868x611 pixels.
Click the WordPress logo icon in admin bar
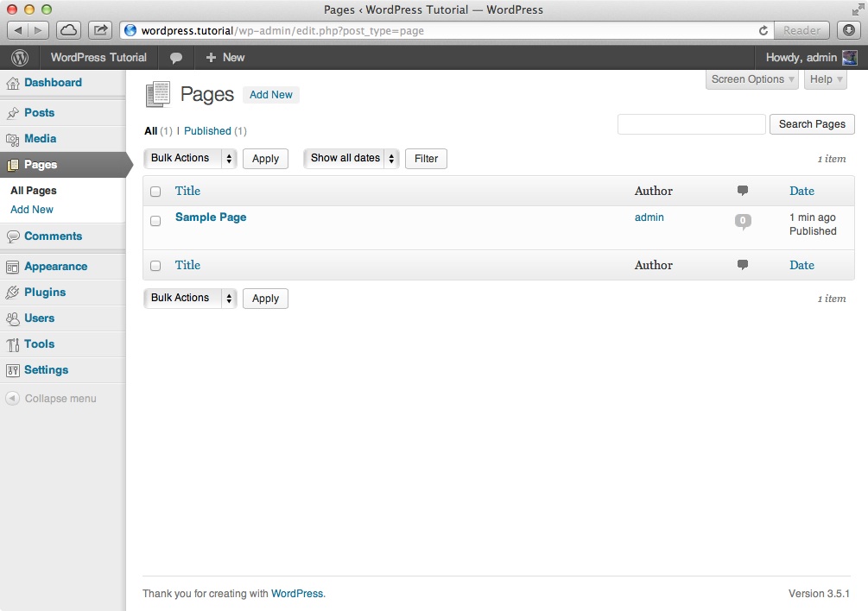[19, 58]
